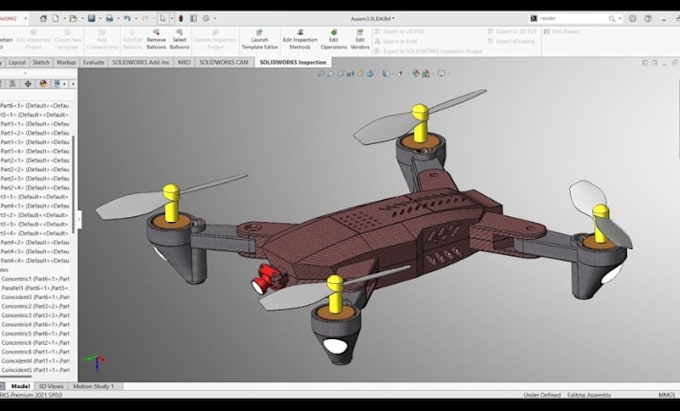The image size is (680, 411).
Task: Click the DisplayManager color sphere tab icon
Action: point(43,84)
